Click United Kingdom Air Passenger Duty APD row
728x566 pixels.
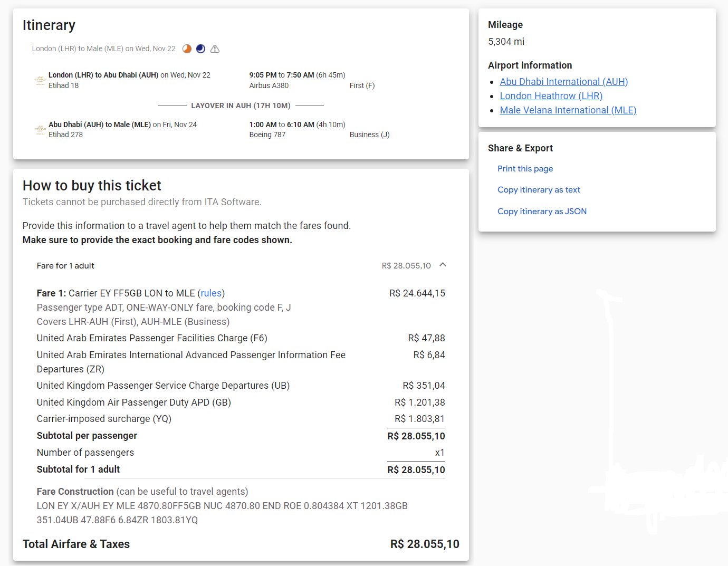click(x=241, y=402)
